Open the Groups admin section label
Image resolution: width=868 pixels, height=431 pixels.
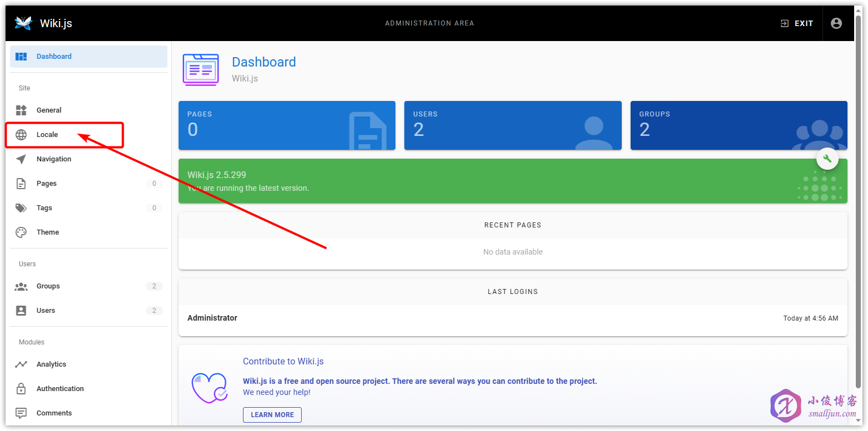tap(48, 286)
